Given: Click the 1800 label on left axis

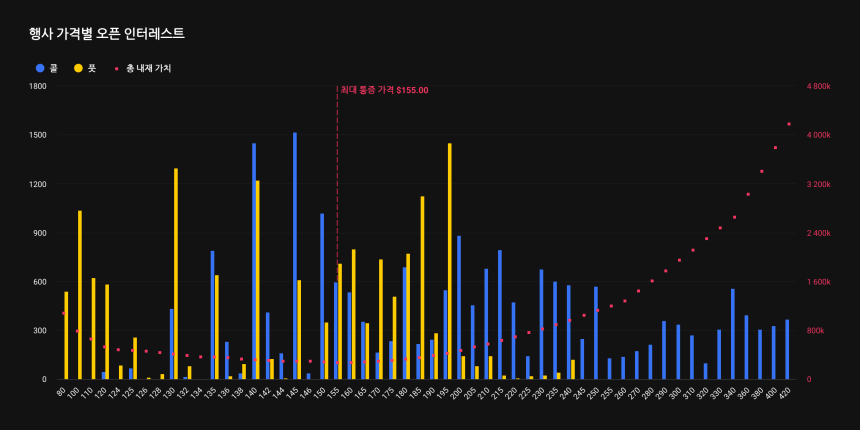Looking at the screenshot, I should pyautogui.click(x=38, y=86).
